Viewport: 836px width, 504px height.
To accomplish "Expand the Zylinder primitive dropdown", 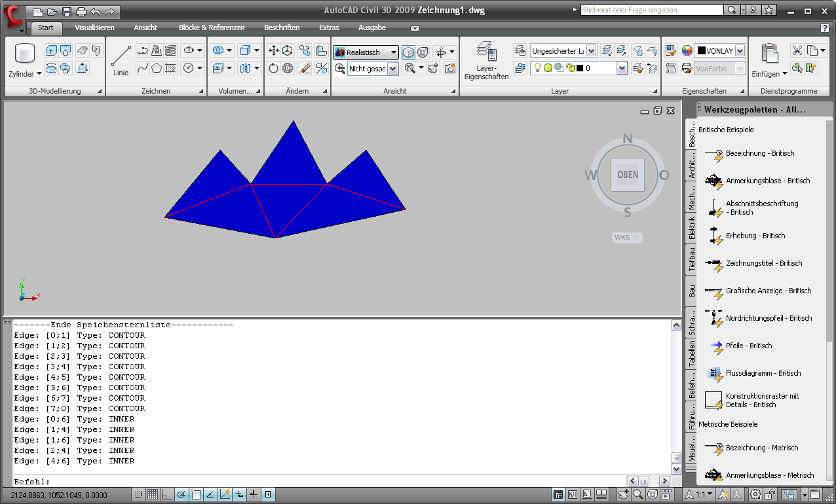I will pos(39,74).
